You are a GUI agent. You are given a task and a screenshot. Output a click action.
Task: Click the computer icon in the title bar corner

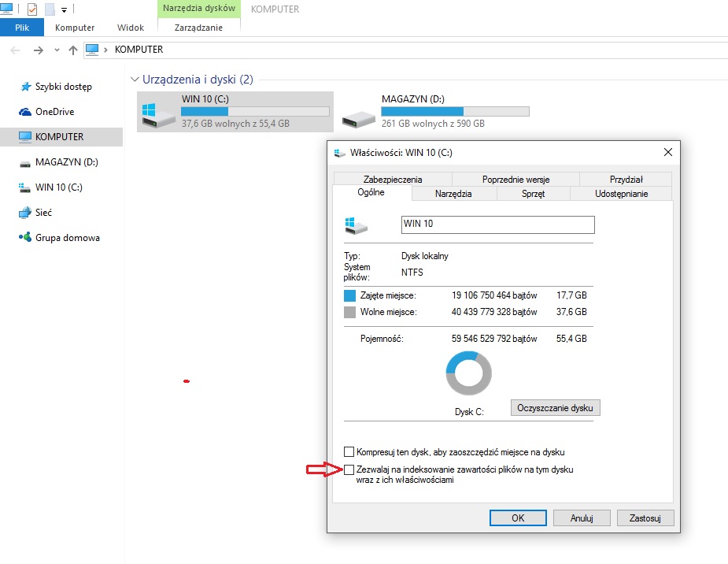[6, 8]
